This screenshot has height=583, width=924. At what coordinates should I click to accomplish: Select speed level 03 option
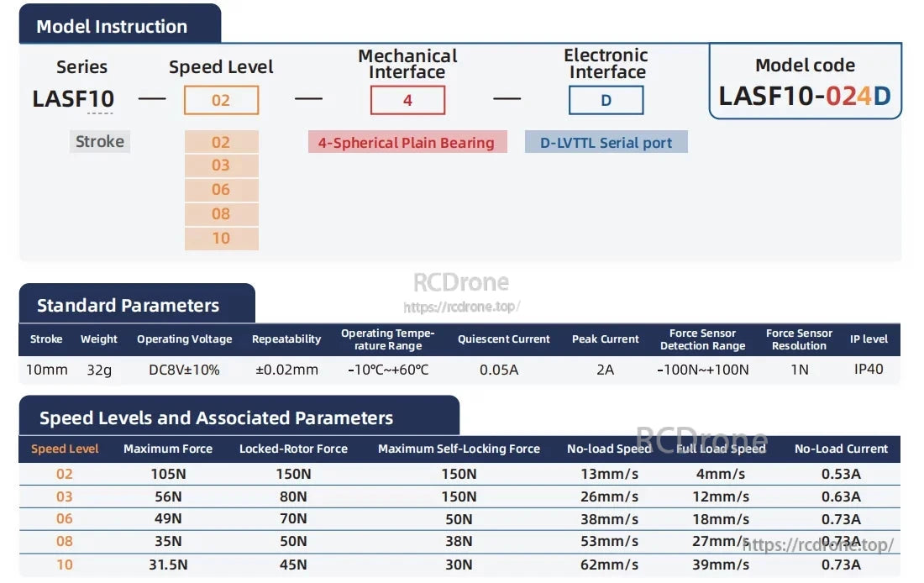[x=221, y=165]
